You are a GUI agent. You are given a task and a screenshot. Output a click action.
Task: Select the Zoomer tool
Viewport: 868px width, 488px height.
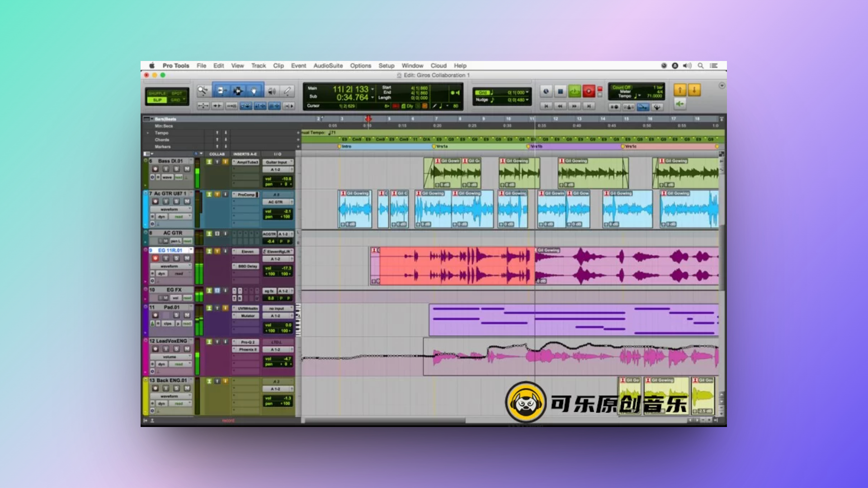tap(203, 91)
